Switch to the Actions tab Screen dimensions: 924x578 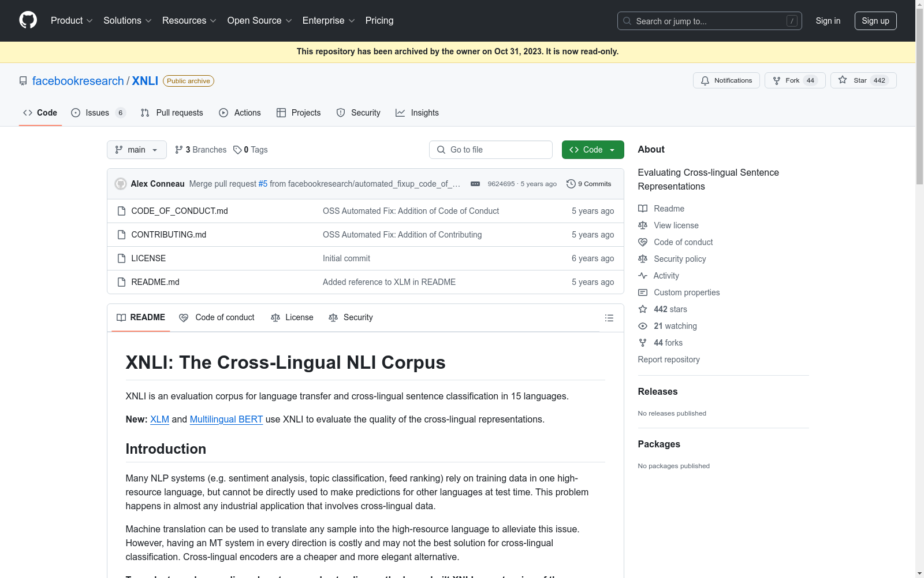pyautogui.click(x=240, y=113)
